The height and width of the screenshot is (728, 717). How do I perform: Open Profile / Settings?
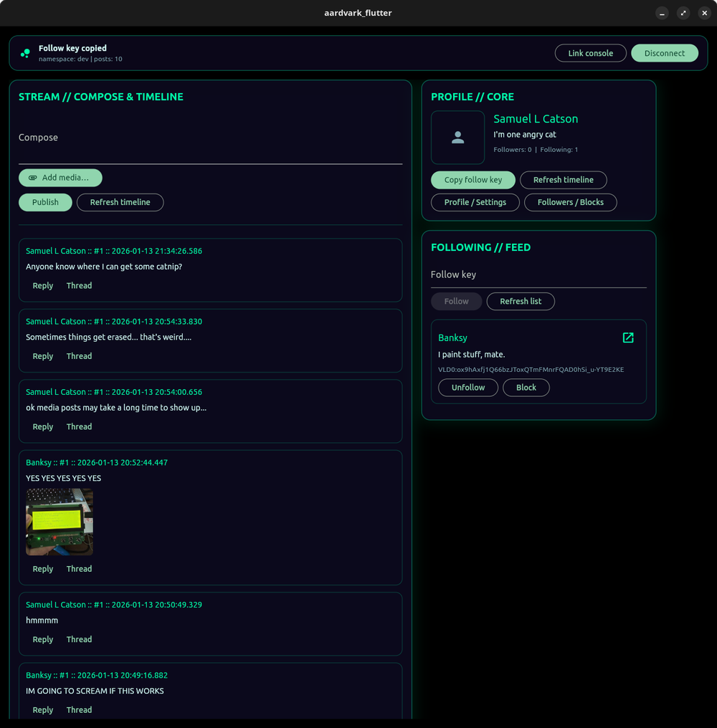pos(475,202)
